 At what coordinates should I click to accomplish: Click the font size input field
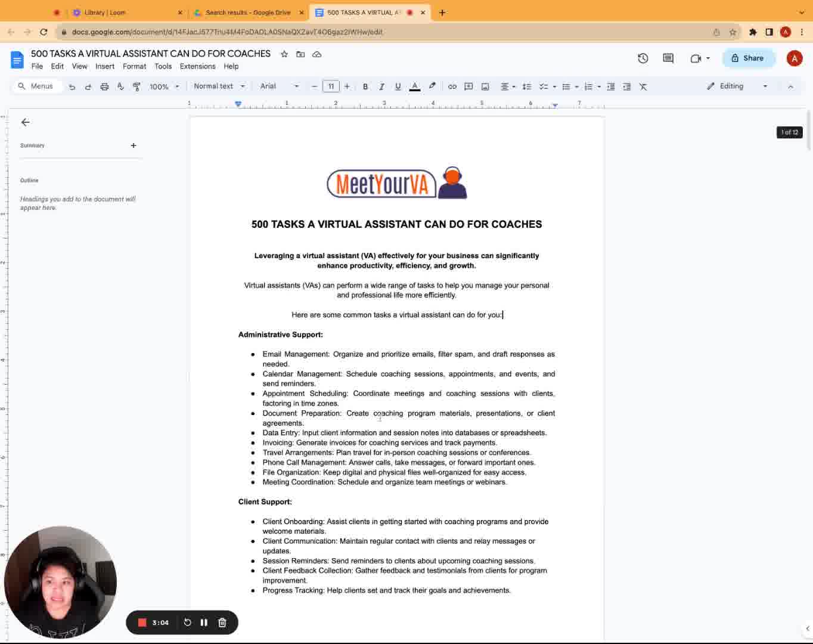pyautogui.click(x=331, y=86)
